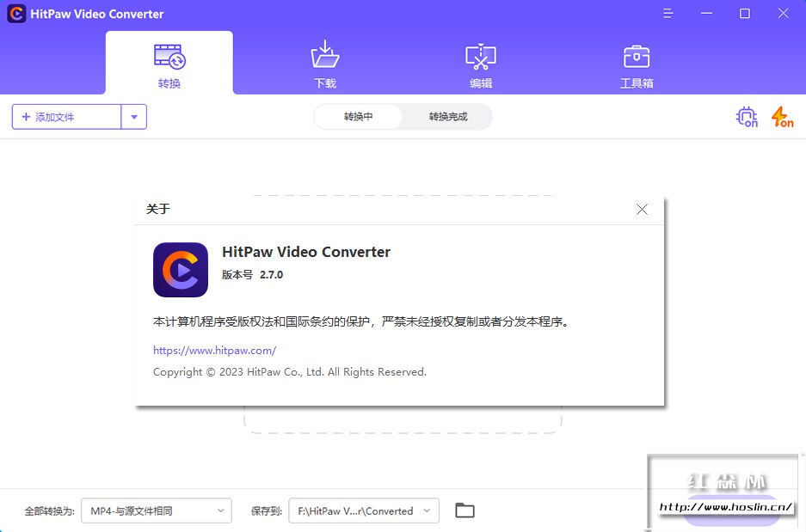Select the 转换完成 (Converted) sub-tab
This screenshot has height=532, width=806.
pos(447,117)
